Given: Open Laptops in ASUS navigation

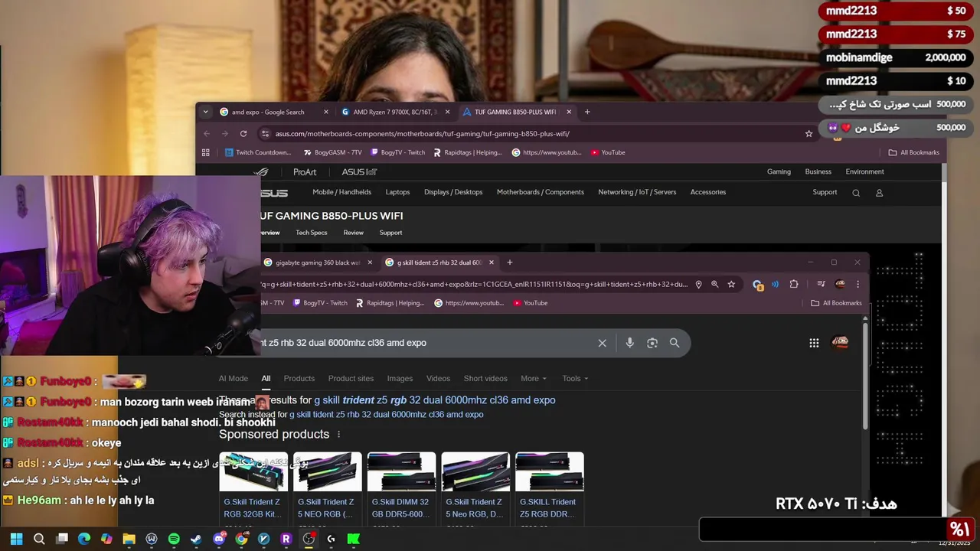Looking at the screenshot, I should [397, 192].
